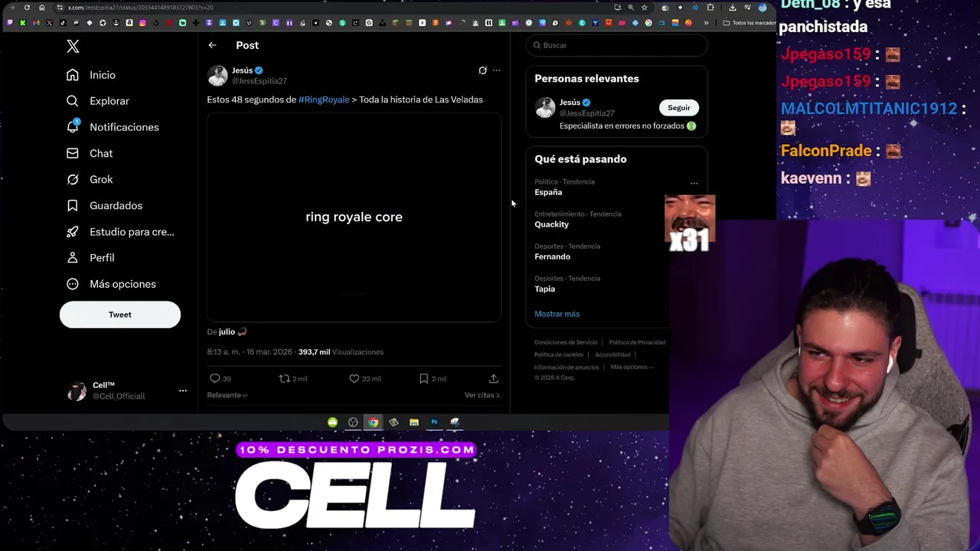
Task: Open Política de Privacidad footer link
Action: pyautogui.click(x=637, y=342)
